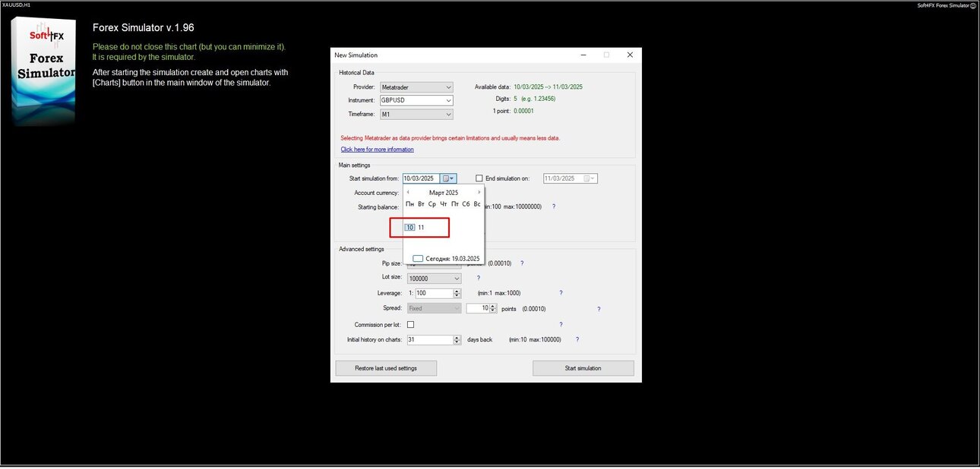Open help for the Leverage setting
This screenshot has height=469, width=980.
(x=561, y=293)
